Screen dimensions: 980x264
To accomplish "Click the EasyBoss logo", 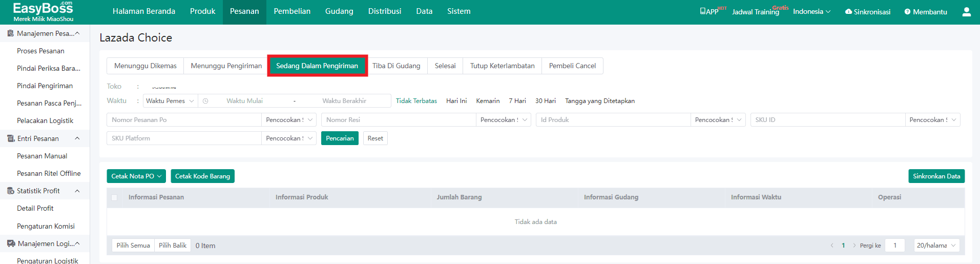I will coord(43,11).
